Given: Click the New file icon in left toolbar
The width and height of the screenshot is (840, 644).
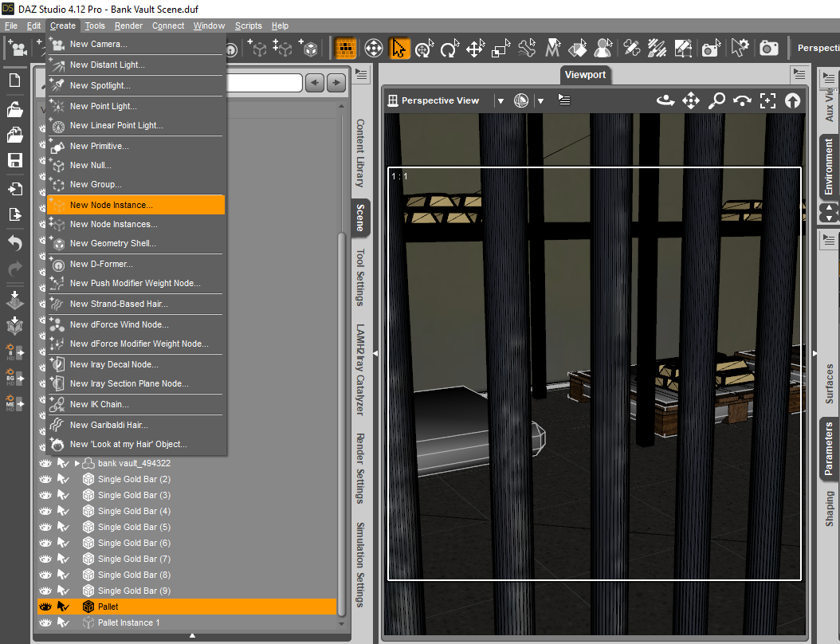Looking at the screenshot, I should 14,80.
